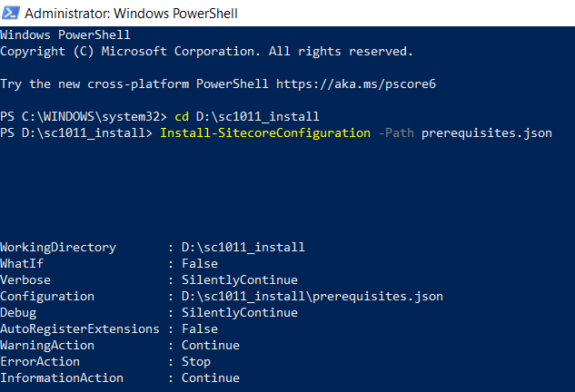
Task: Click the WarningAction value Continue
Action: click(210, 345)
